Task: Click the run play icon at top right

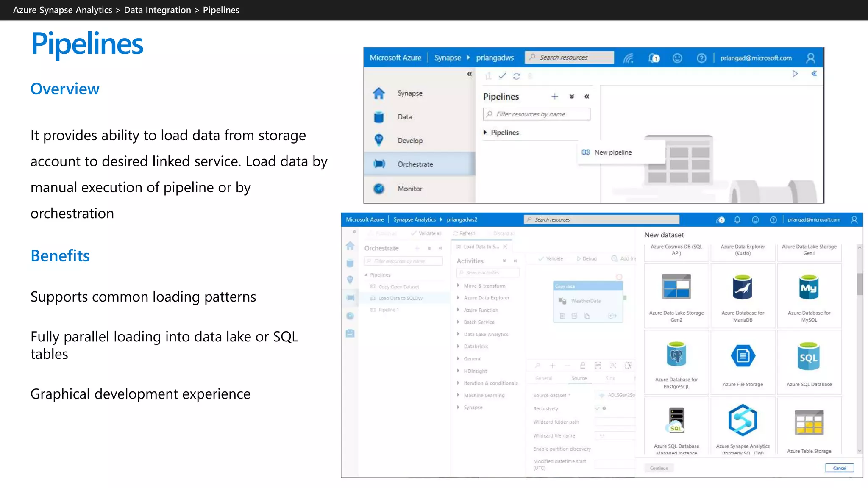Action: (x=795, y=74)
